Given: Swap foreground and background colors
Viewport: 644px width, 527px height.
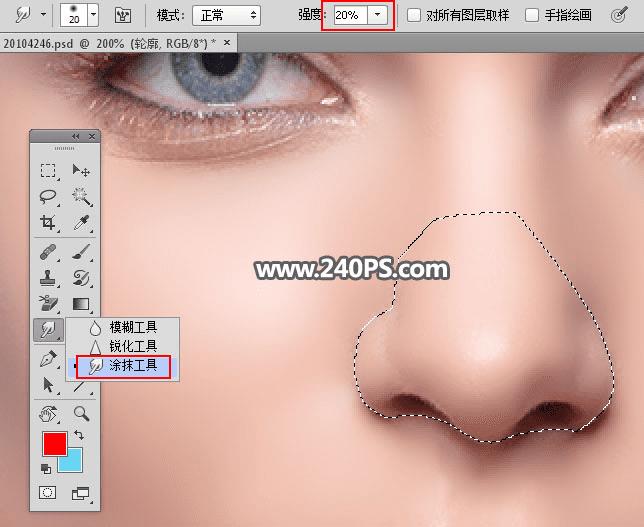Looking at the screenshot, I should pos(79,435).
